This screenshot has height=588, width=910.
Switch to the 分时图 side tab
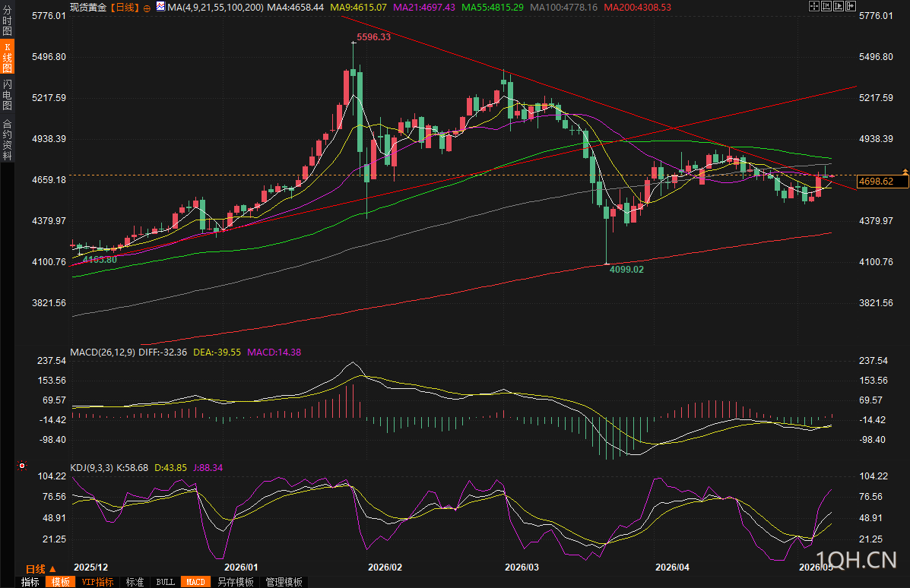click(x=7, y=21)
